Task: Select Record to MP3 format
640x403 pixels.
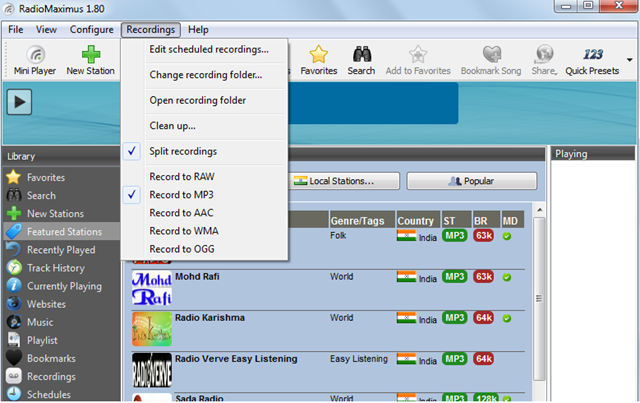Action: (x=204, y=195)
